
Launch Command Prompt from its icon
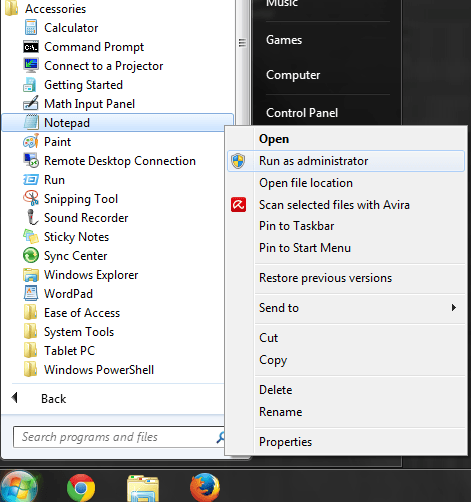[x=31, y=47]
